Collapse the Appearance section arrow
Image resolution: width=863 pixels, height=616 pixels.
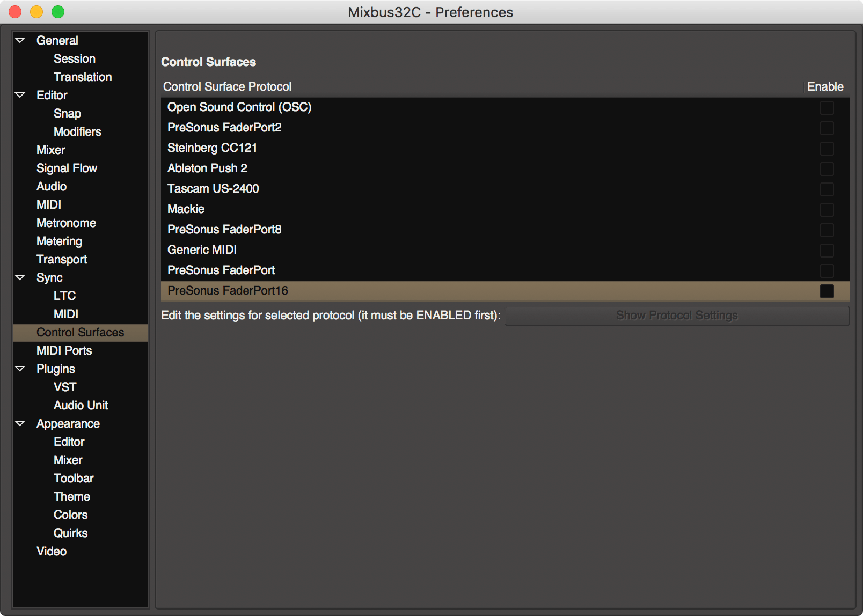[20, 423]
